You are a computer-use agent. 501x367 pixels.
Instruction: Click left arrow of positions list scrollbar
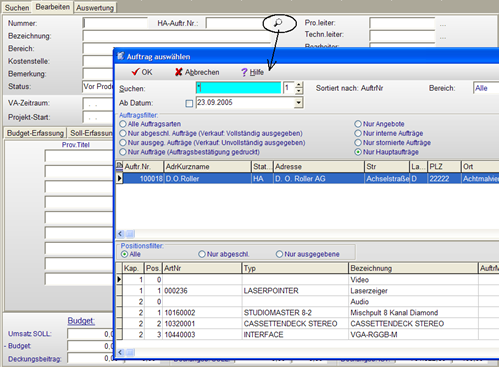tap(120, 352)
